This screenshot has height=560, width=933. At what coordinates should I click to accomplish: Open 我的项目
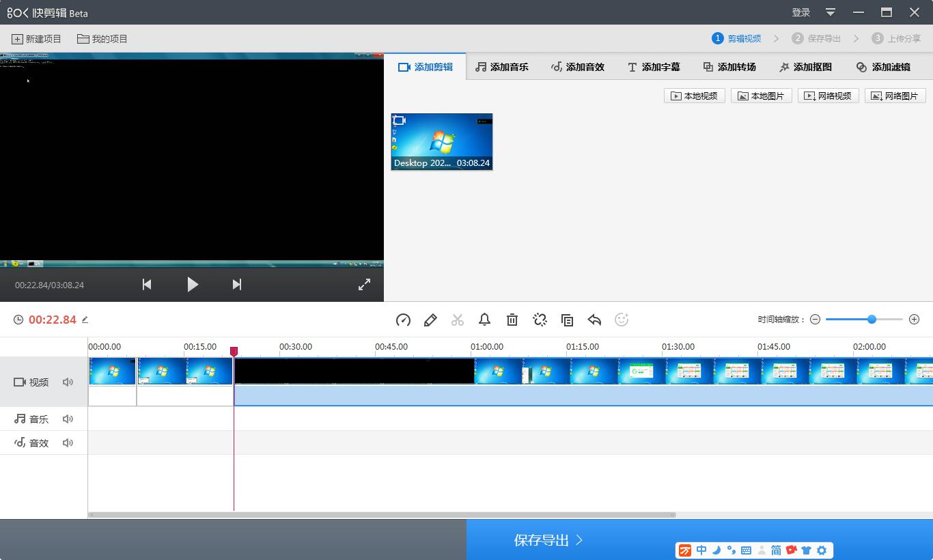pyautogui.click(x=102, y=39)
